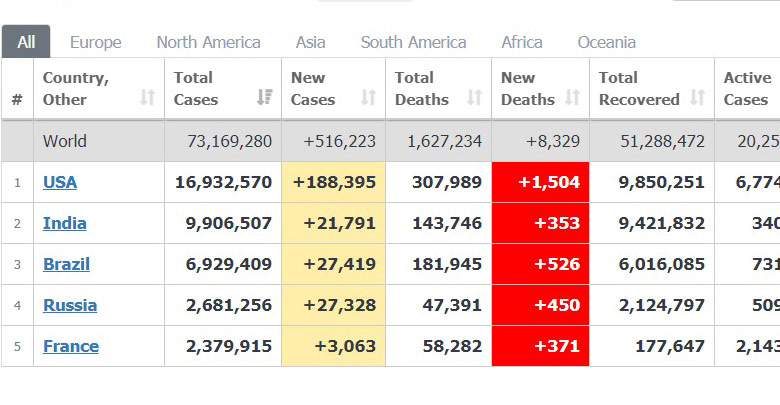Image resolution: width=780 pixels, height=405 pixels.
Task: Click the Active Cases column header
Action: click(747, 88)
